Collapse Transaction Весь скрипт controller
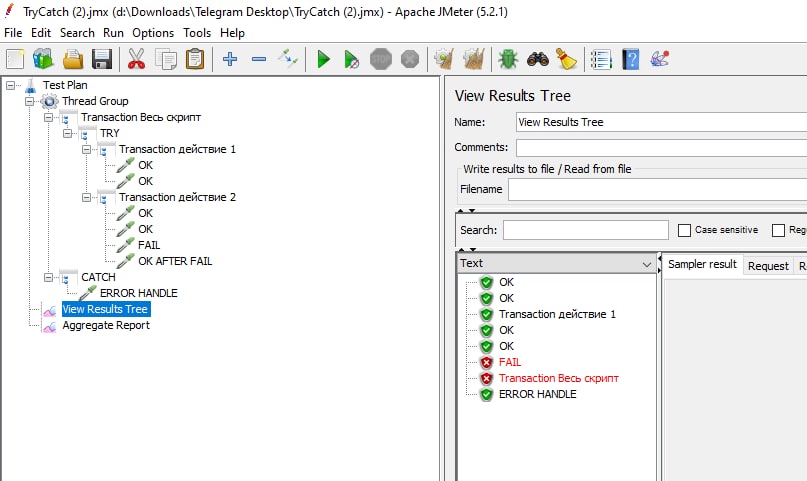 click(x=48, y=117)
